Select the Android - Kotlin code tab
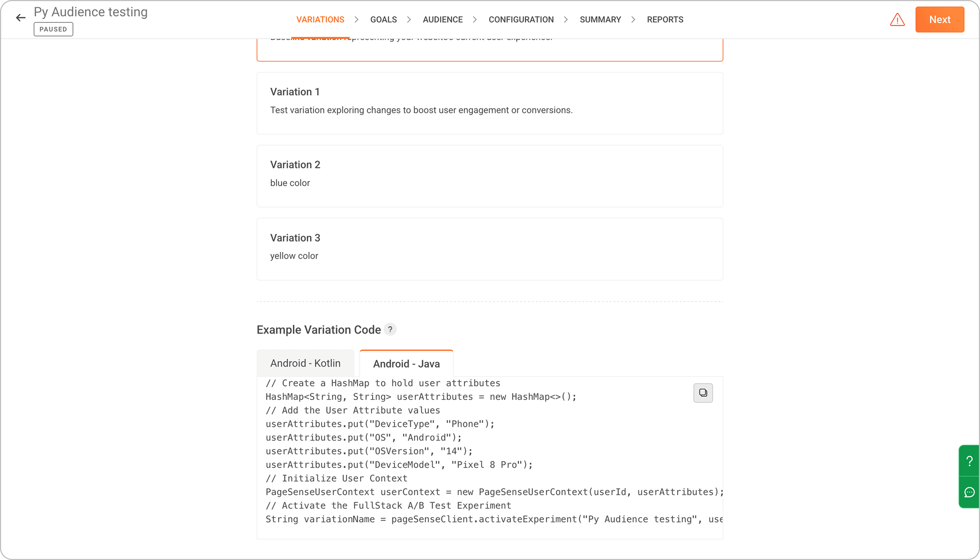 tap(305, 363)
